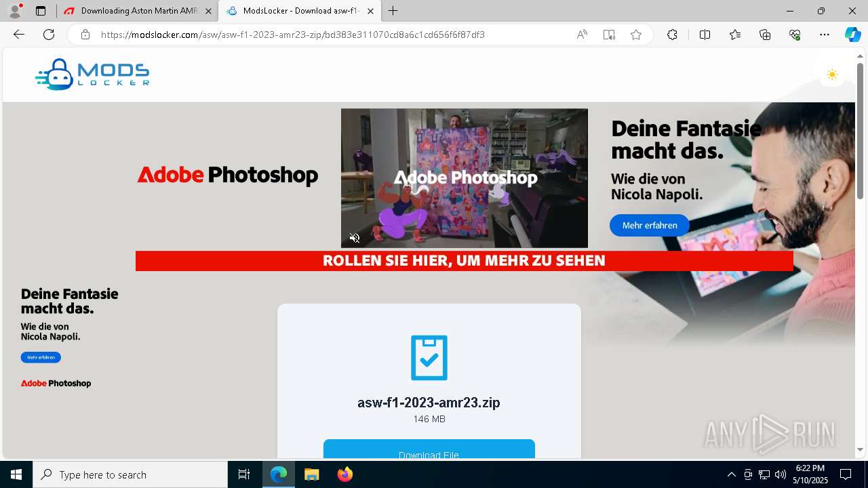Close the ModsLocker tab
The height and width of the screenshot is (488, 868).
click(370, 11)
